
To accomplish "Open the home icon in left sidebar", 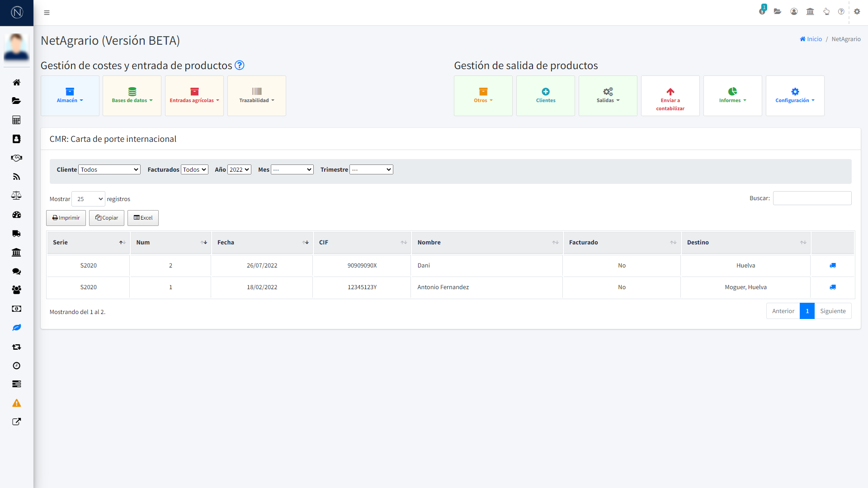I will coord(17,82).
